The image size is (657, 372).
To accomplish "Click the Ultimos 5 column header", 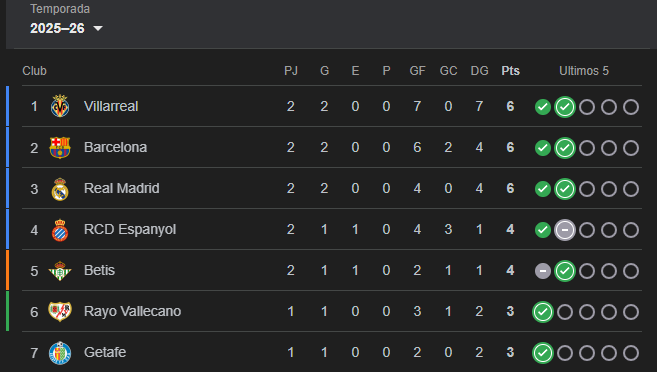I will click(x=584, y=71).
